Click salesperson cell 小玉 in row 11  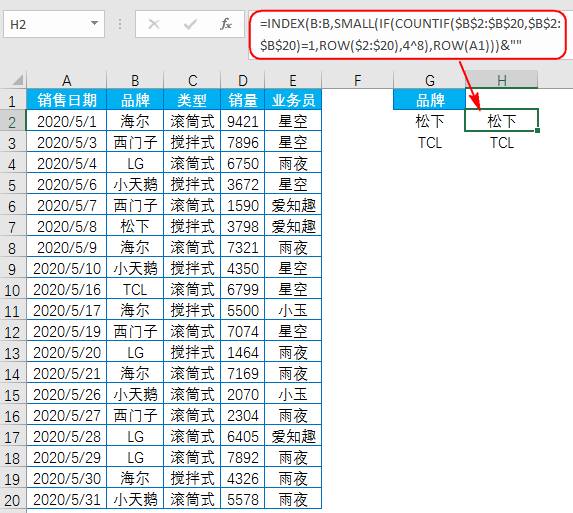293,310
